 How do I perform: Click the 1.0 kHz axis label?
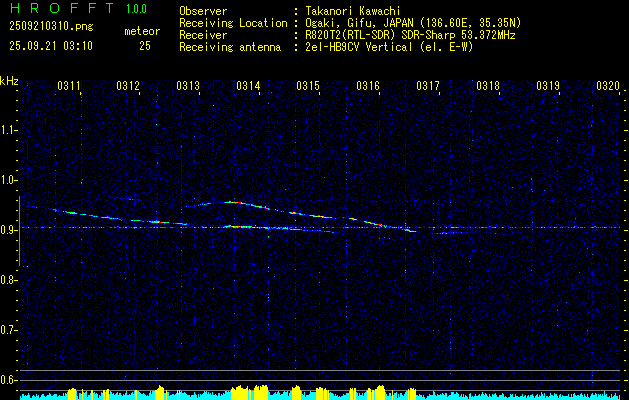click(8, 181)
